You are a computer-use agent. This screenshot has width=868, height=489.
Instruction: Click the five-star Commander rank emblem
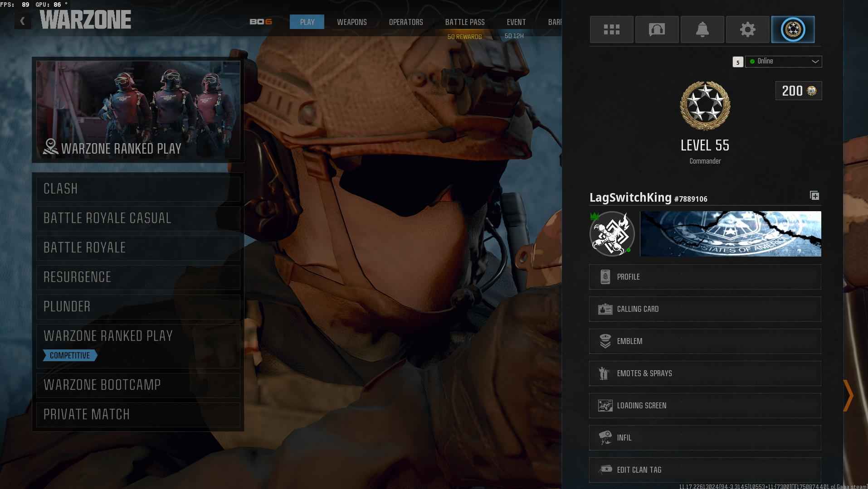coord(705,106)
